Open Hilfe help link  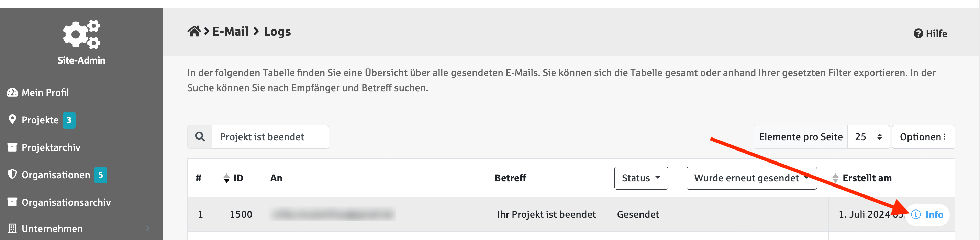click(x=930, y=34)
